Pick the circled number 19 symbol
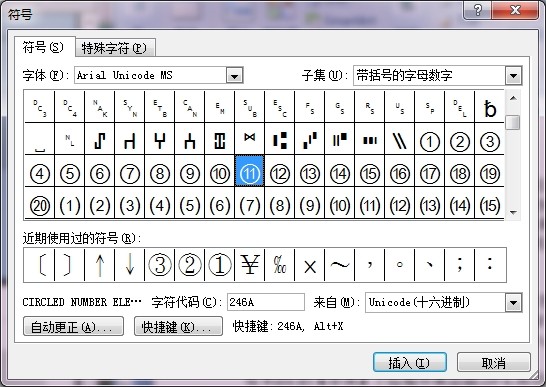The height and width of the screenshot is (387, 546). (490, 173)
